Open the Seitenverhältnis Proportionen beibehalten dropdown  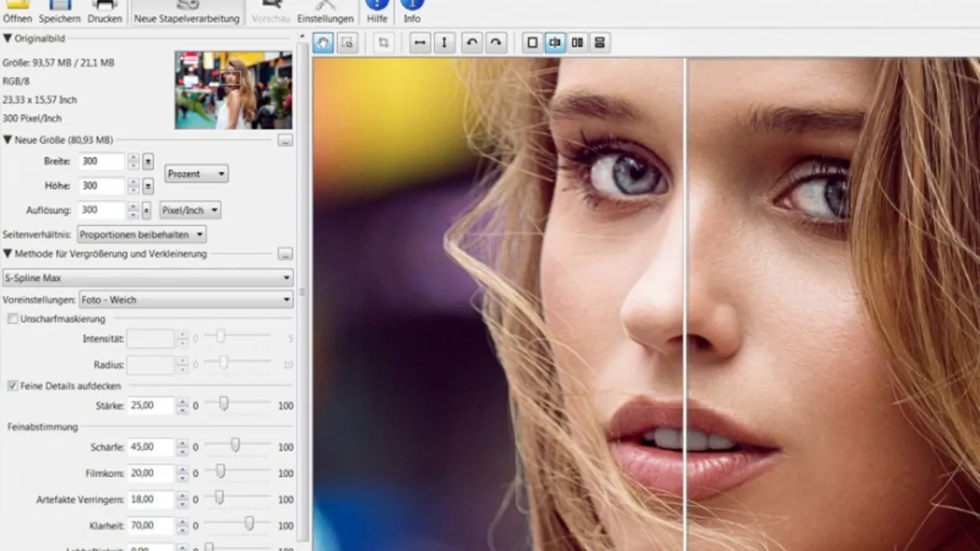click(142, 234)
